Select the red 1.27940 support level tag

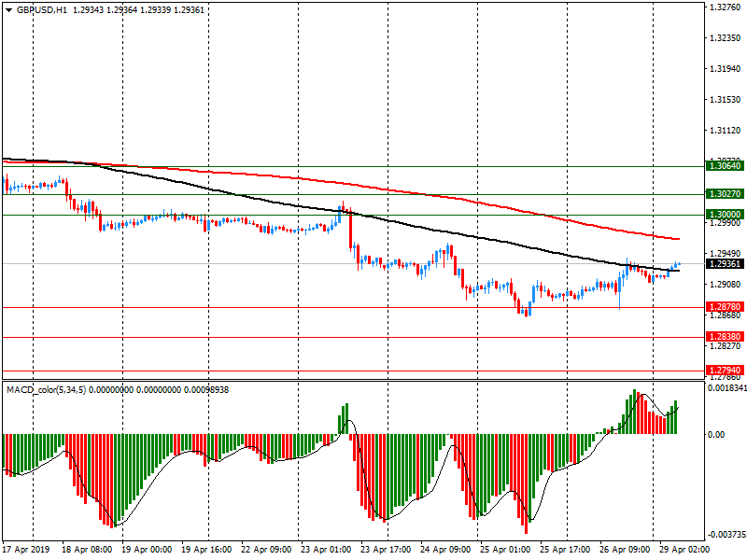725,371
